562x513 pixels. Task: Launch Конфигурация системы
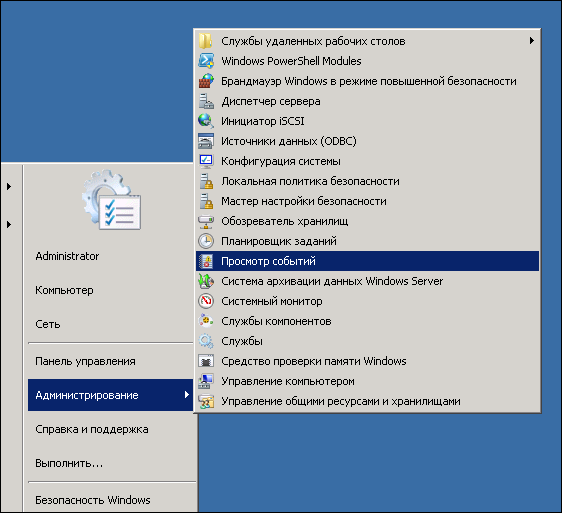click(x=367, y=161)
